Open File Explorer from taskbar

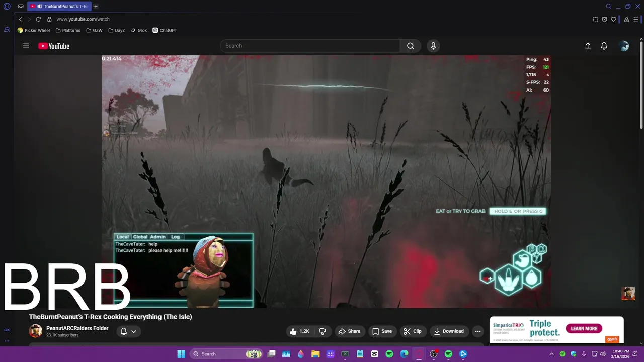click(x=315, y=354)
